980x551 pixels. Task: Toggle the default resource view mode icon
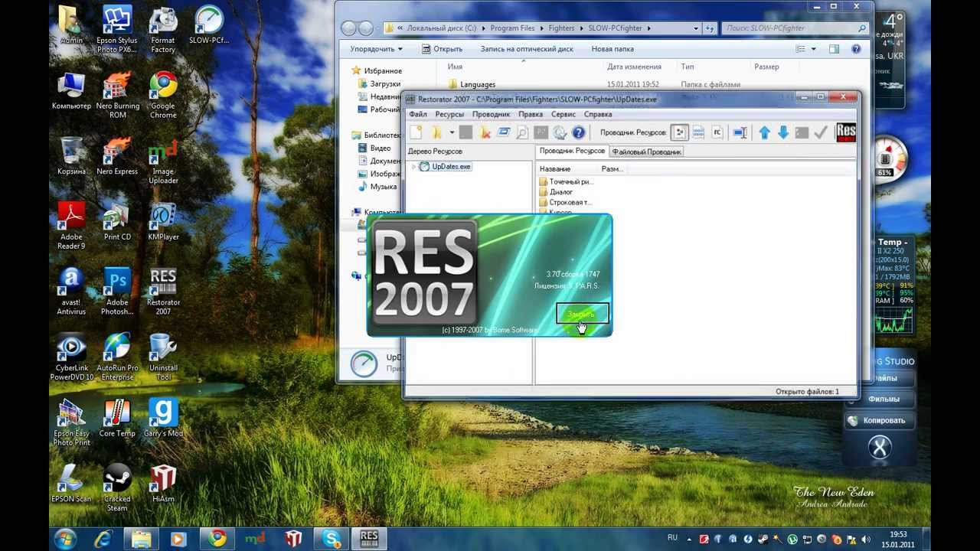(679, 132)
